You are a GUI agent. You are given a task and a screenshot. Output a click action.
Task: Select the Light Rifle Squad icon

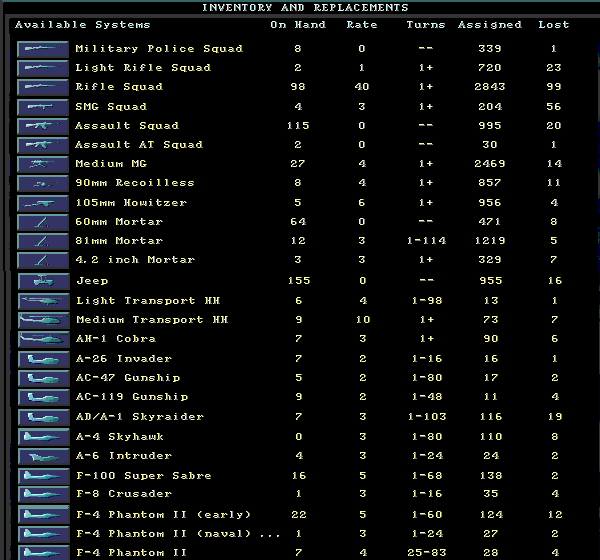43,69
